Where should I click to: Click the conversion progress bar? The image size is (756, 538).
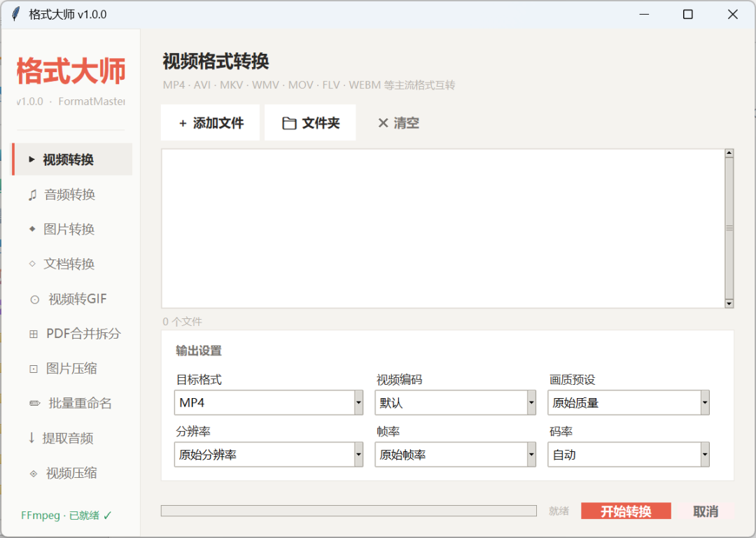coord(349,511)
